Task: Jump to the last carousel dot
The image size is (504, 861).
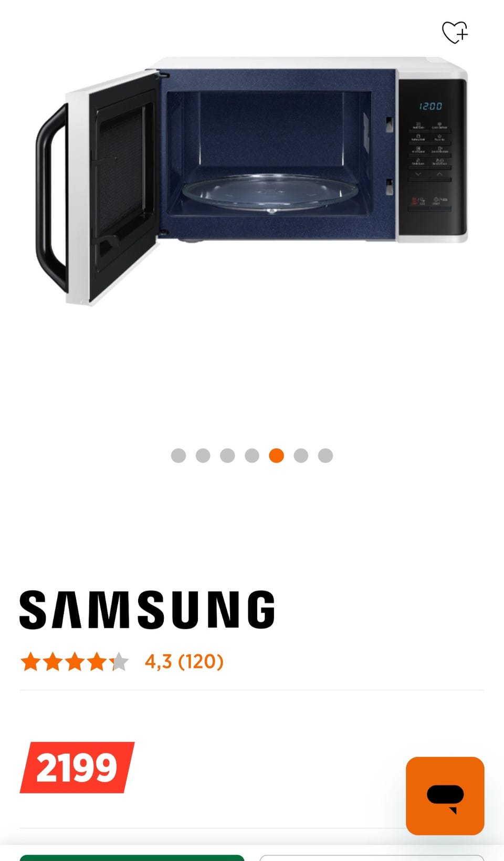Action: click(x=325, y=455)
